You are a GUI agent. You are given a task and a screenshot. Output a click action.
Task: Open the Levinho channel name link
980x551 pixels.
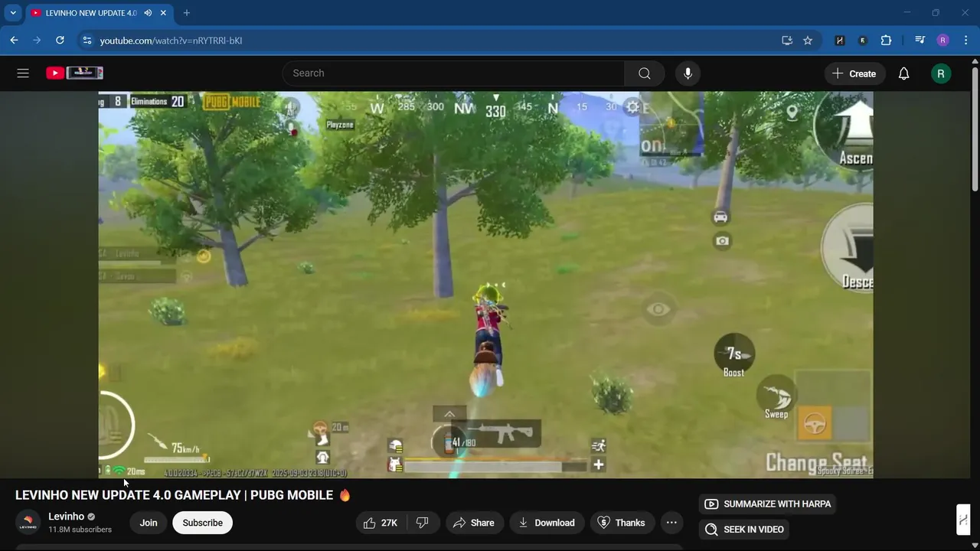67,517
